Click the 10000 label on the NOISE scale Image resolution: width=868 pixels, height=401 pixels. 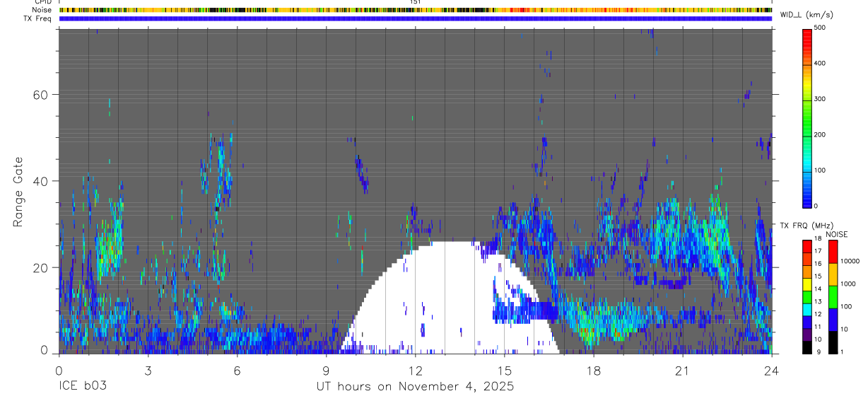point(850,262)
